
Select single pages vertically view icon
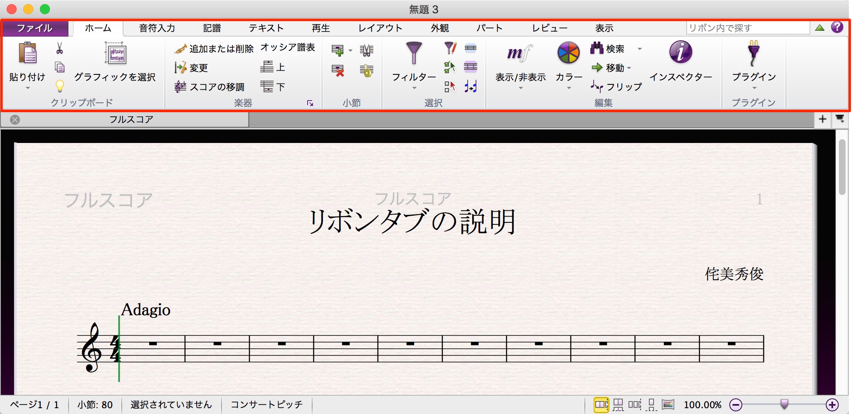click(651, 404)
